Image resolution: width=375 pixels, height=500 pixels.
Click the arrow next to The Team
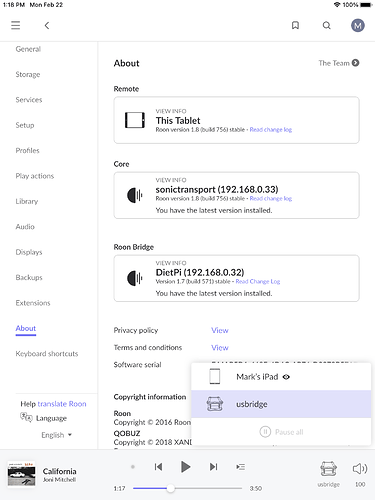(355, 63)
